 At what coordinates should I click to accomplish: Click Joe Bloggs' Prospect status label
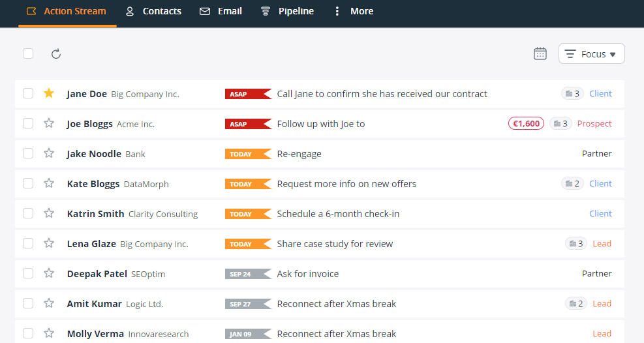click(594, 123)
